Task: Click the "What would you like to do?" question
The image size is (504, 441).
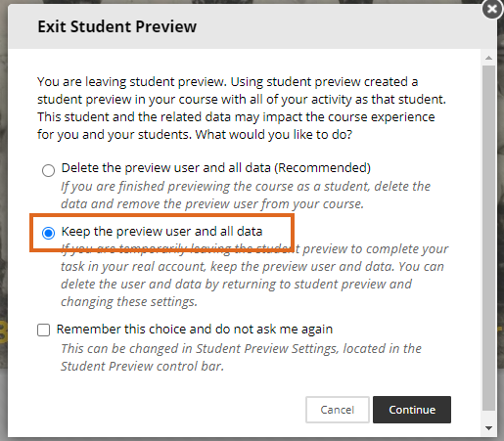Action: point(274,135)
